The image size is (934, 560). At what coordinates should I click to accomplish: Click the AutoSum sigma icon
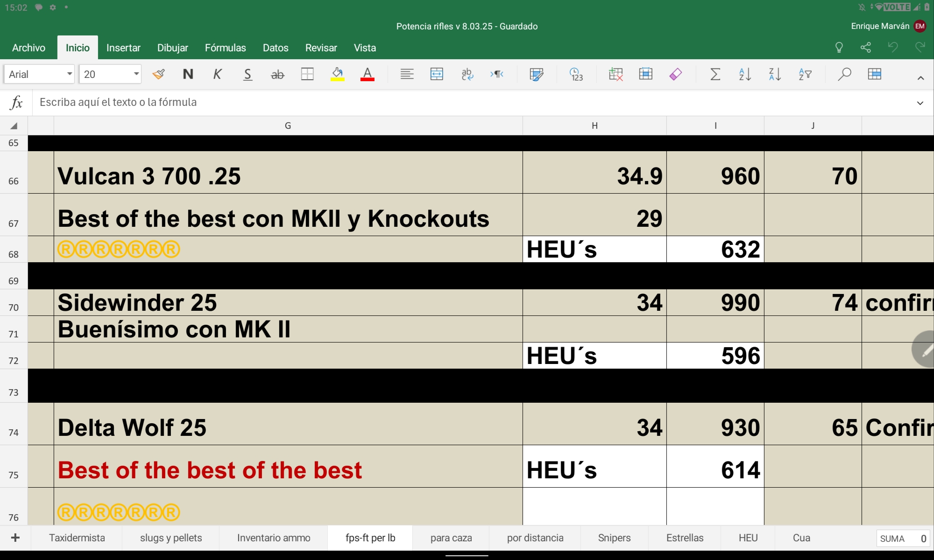click(715, 74)
